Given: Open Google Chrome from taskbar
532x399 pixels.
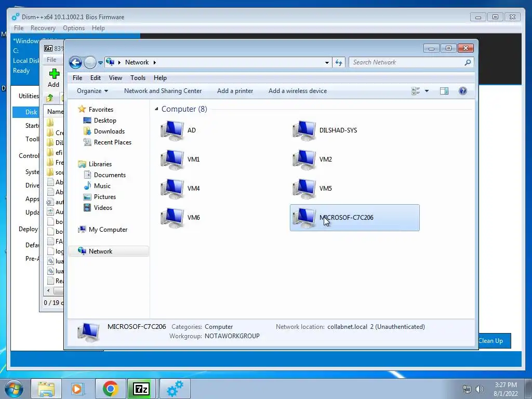Looking at the screenshot, I should 110,389.
